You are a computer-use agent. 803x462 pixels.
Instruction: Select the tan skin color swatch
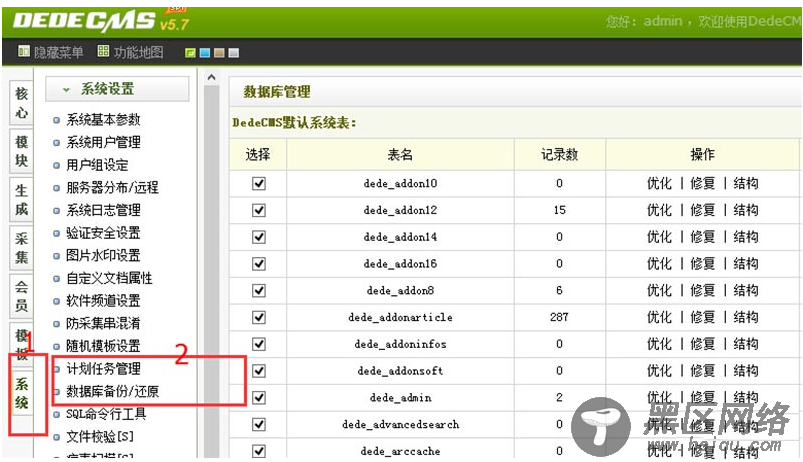tap(219, 53)
